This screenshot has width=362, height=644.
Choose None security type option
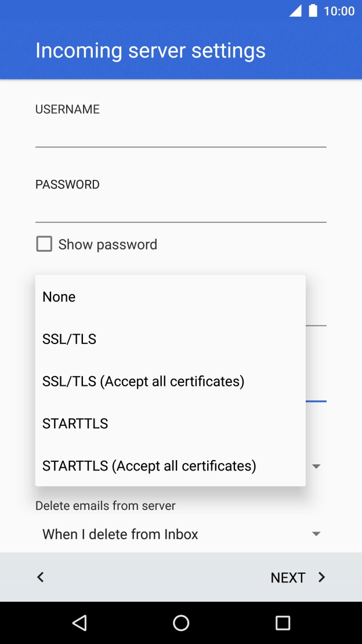(x=59, y=296)
